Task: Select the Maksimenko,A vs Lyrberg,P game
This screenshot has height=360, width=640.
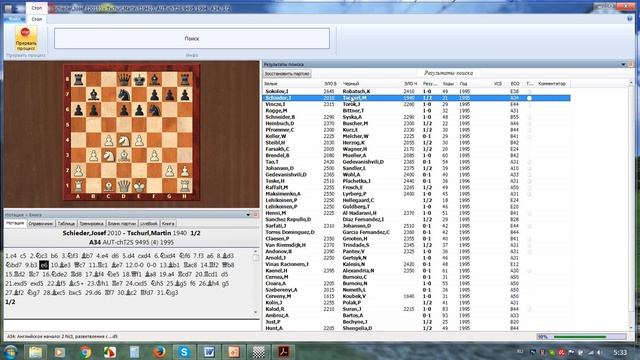Action: [x=416, y=194]
